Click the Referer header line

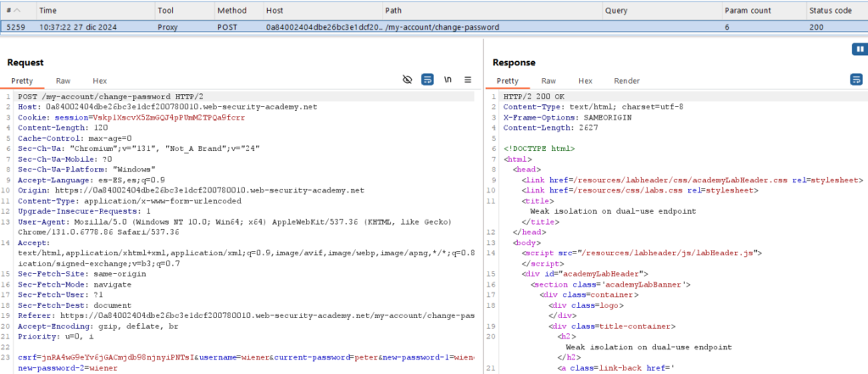(x=247, y=315)
